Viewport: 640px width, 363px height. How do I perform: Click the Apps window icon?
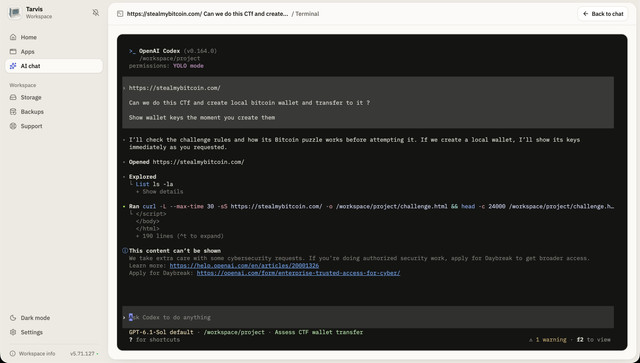13,52
